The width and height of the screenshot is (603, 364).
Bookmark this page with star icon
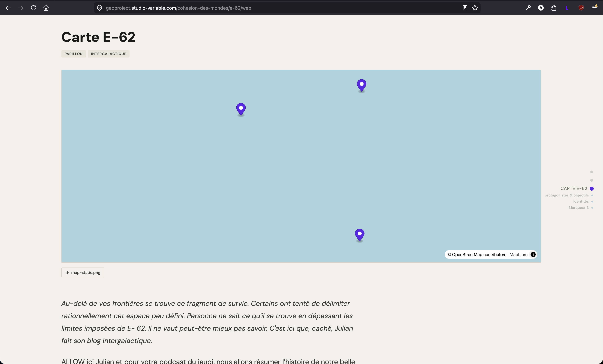475,8
